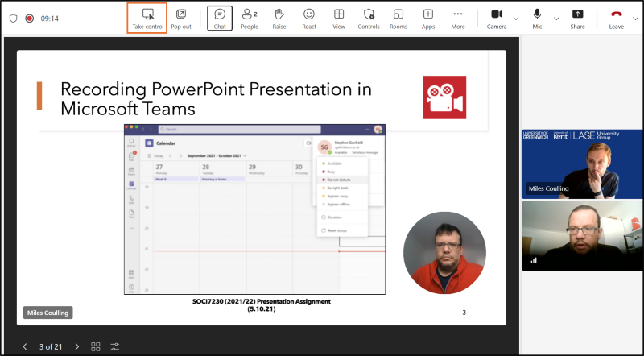This screenshot has width=644, height=356.
Task: Click the Teams calendar screenshot on slide
Action: 254,209
